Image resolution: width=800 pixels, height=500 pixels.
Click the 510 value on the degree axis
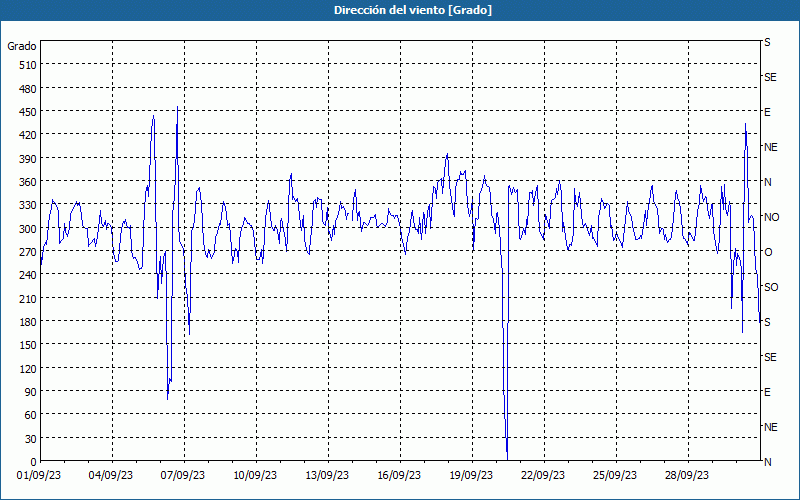coord(28,65)
